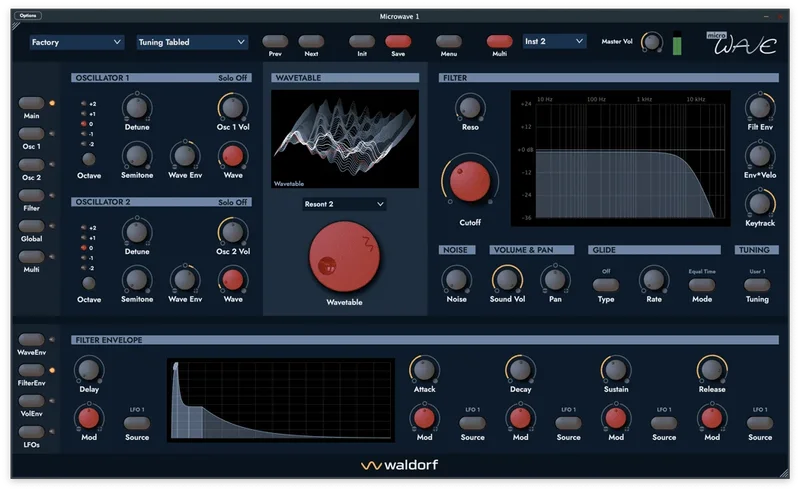This screenshot has width=800, height=491.
Task: Click the filter envelope Delay knob
Action: click(89, 370)
